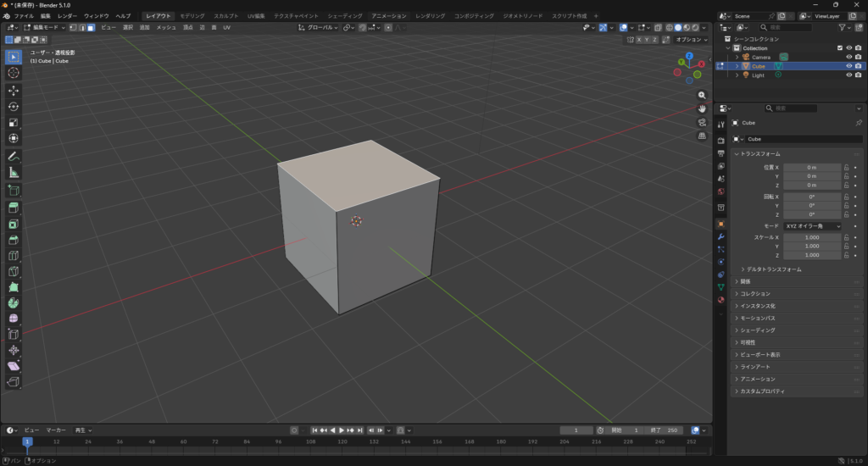Select the Spin tool
Image resolution: width=868 pixels, height=466 pixels.
(x=14, y=302)
